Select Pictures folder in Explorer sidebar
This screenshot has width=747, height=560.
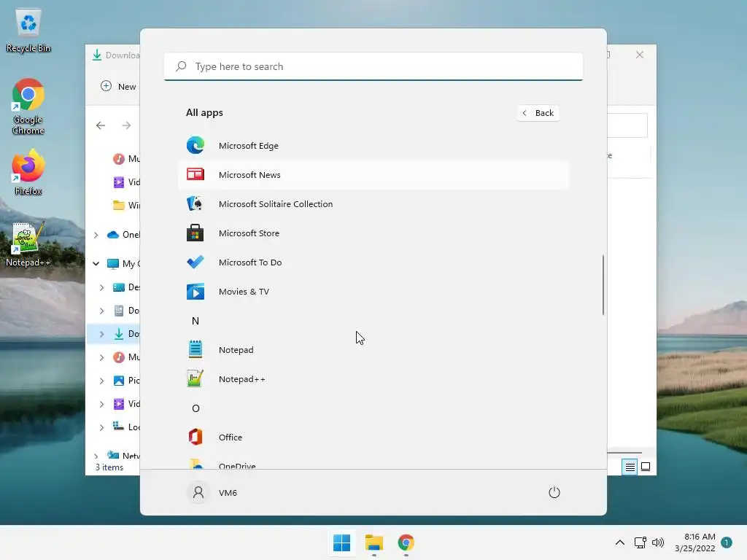(125, 381)
